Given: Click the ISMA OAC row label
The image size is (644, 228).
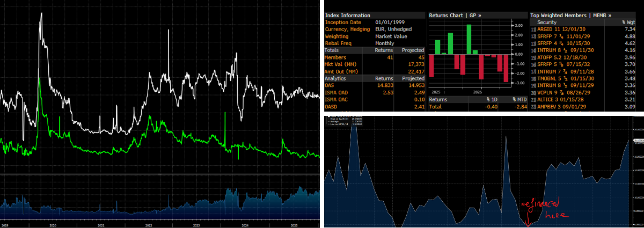Looking at the screenshot, I should 336,99.
